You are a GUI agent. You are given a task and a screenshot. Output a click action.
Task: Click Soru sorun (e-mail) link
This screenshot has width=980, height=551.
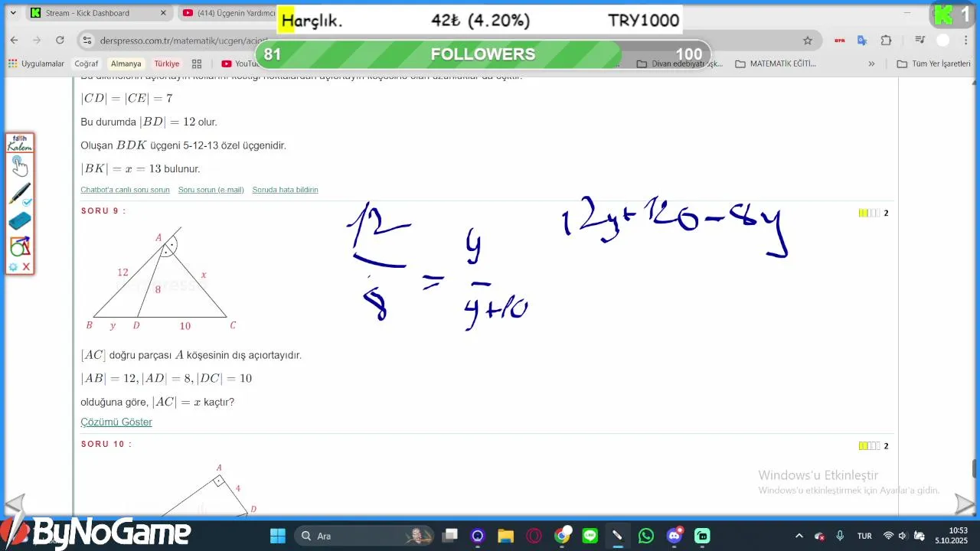[x=211, y=190]
